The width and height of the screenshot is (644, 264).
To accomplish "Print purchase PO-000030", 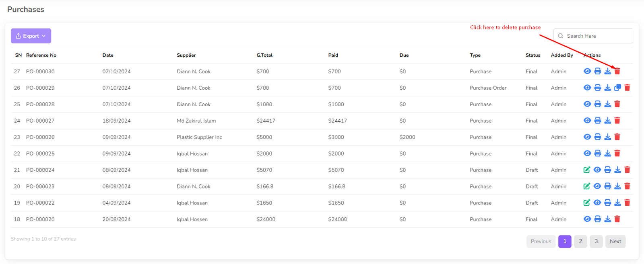I will 598,72.
